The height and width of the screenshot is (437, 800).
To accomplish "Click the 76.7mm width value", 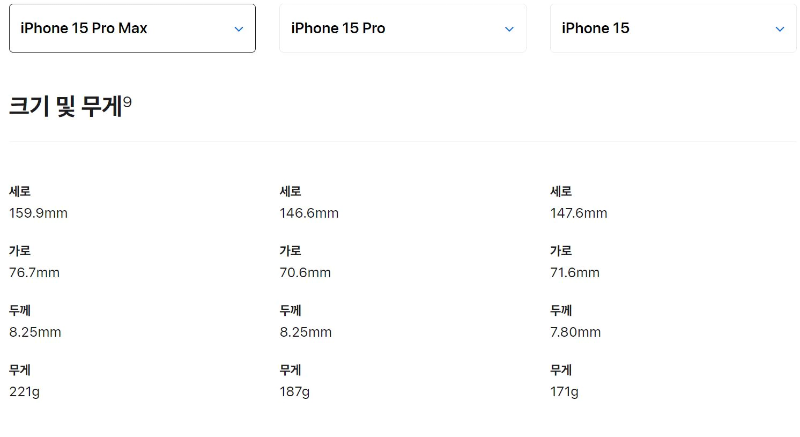I will [34, 273].
